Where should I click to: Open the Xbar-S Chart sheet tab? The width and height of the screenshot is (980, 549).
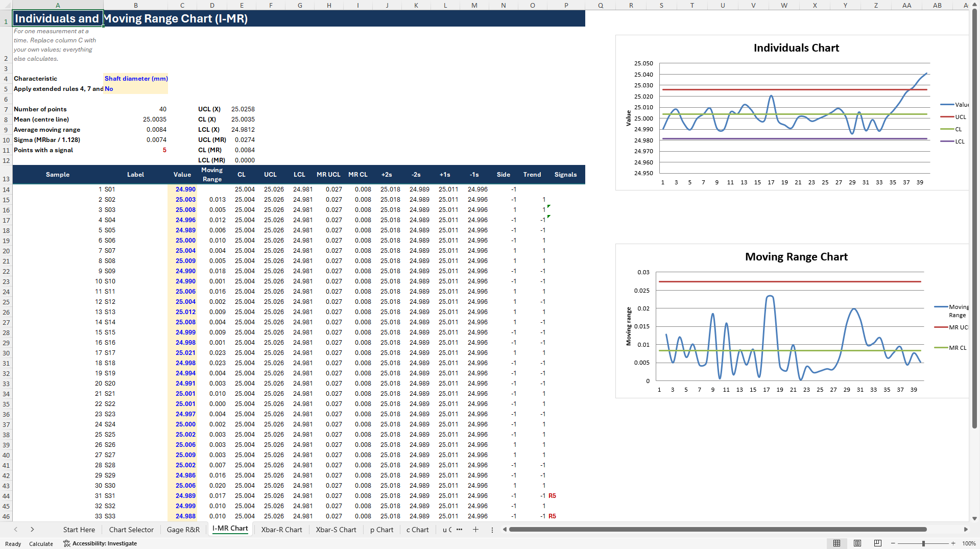point(336,530)
